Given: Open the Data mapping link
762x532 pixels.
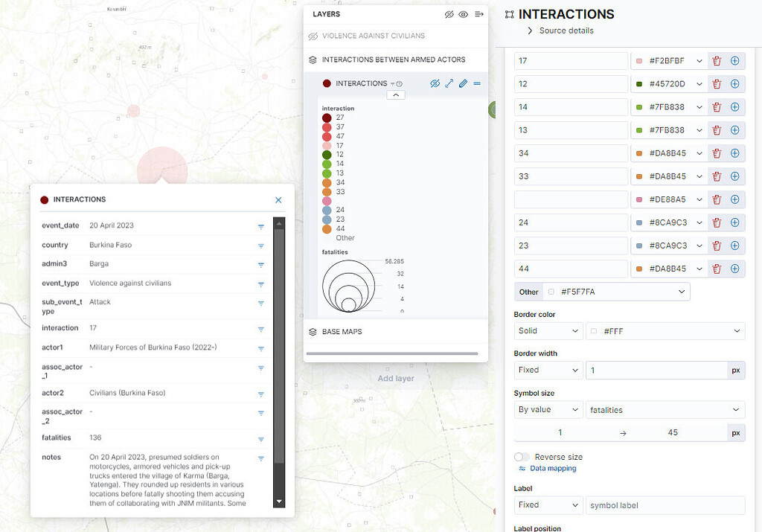Looking at the screenshot, I should tap(554, 468).
